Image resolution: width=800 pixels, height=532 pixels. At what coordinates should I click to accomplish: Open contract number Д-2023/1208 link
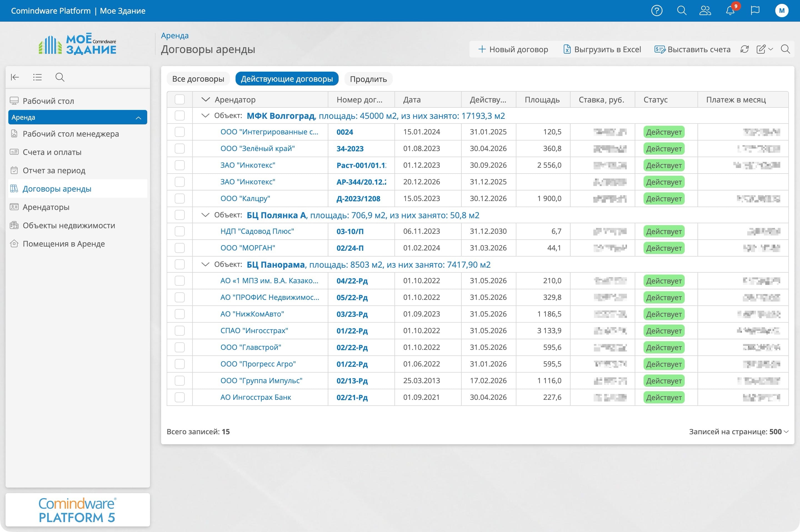358,199
